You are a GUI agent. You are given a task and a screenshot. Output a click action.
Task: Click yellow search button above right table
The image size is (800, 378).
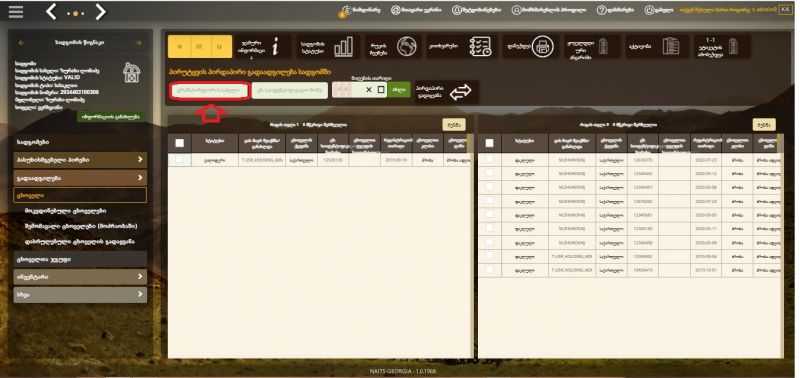[x=764, y=124]
